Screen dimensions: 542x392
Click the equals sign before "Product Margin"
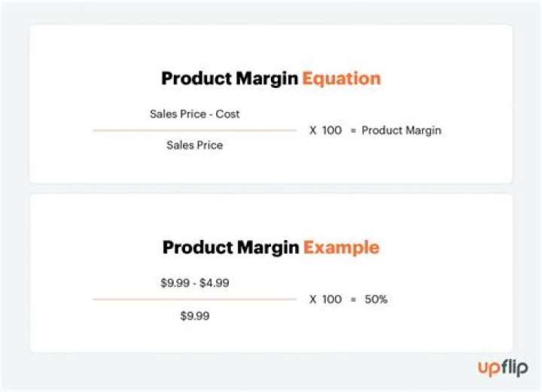(352, 130)
